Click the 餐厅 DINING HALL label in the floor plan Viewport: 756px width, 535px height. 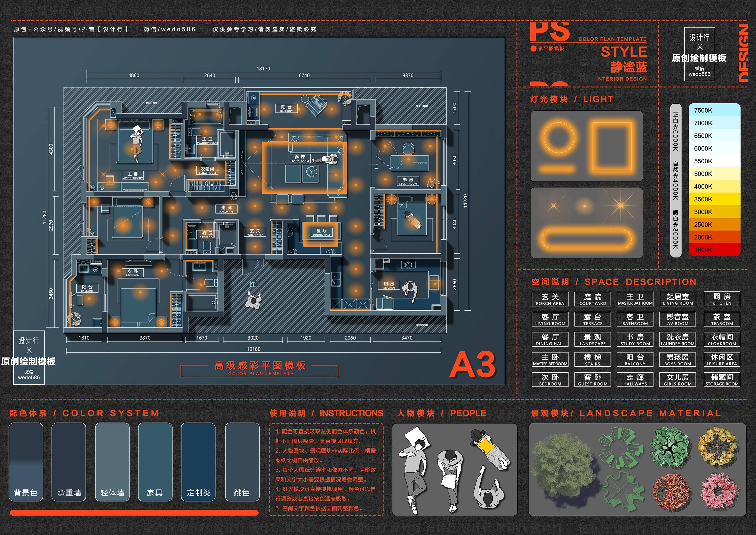[x=321, y=232]
